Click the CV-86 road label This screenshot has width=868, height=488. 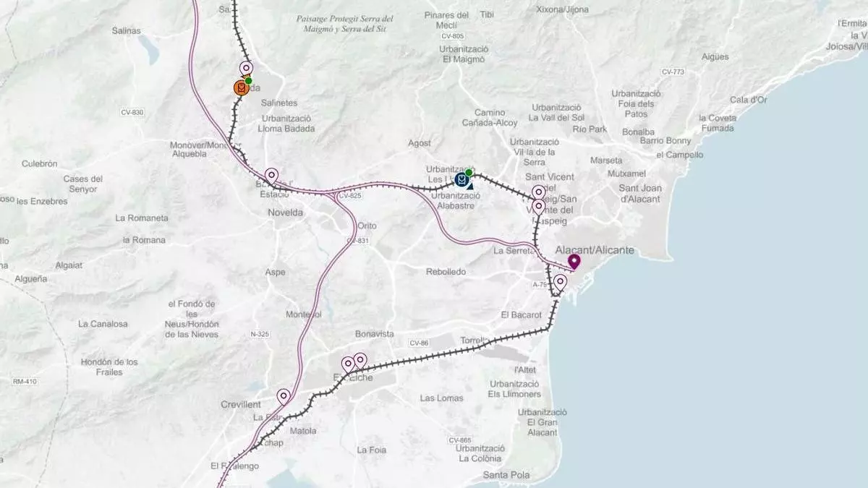coord(418,343)
